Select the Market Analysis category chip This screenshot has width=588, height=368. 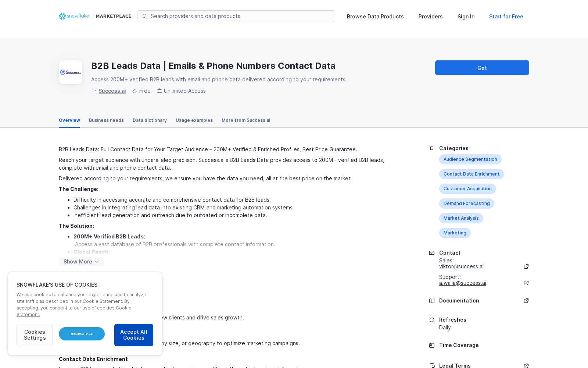(461, 218)
